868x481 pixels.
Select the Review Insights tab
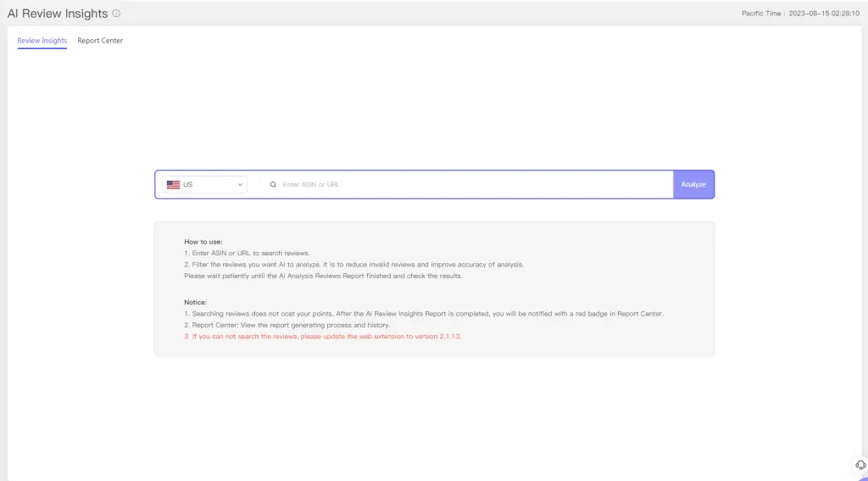point(42,41)
